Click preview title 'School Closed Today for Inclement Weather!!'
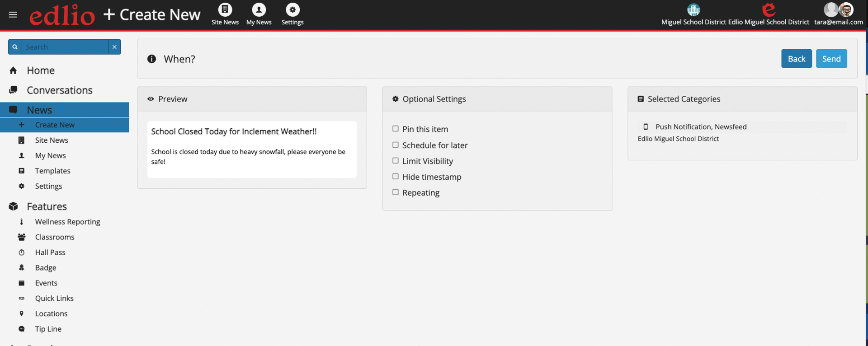 (234, 131)
